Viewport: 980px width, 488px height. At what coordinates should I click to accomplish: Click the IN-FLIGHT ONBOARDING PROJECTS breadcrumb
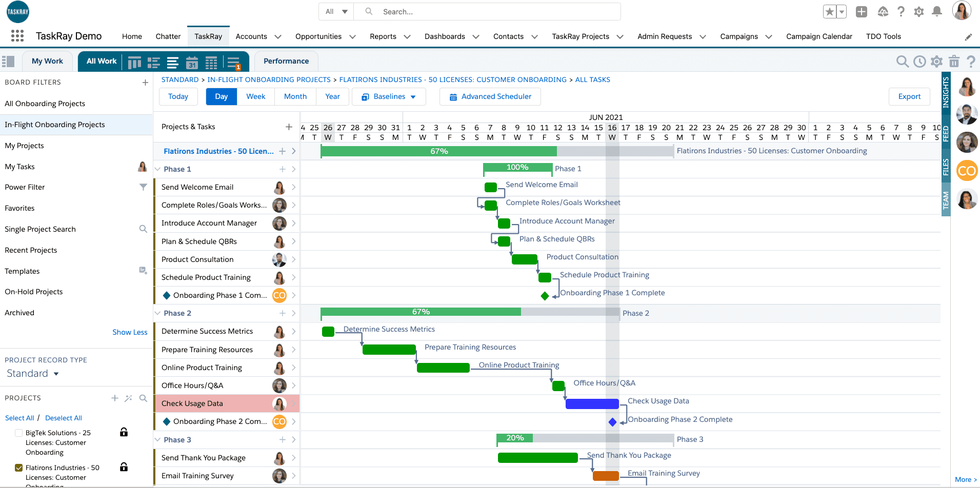[269, 79]
